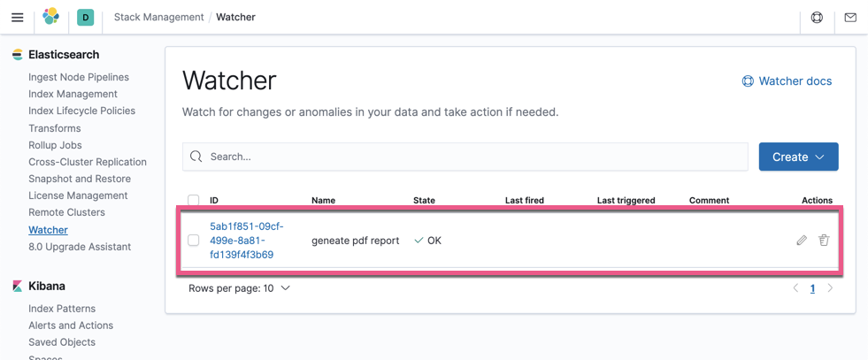Open the newsfeed mail icon
The height and width of the screenshot is (360, 868).
click(x=850, y=17)
